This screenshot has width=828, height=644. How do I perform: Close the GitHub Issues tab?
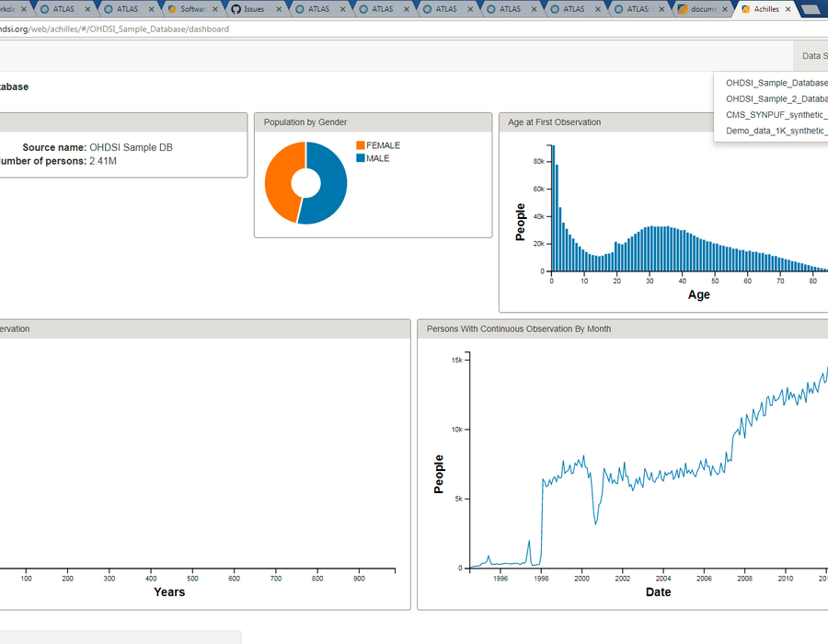point(279,9)
